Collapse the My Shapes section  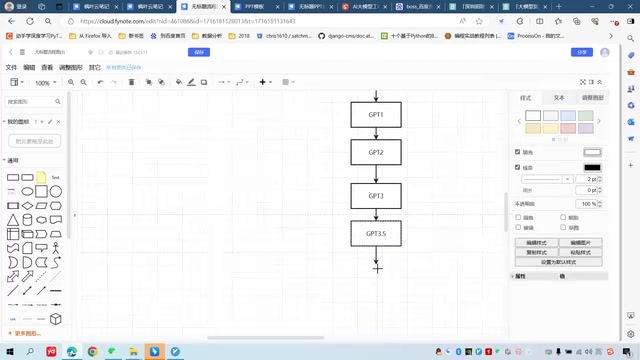17,122
